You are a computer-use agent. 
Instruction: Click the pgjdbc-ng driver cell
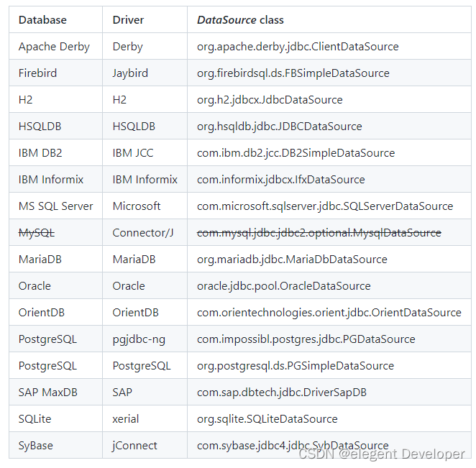click(x=138, y=339)
